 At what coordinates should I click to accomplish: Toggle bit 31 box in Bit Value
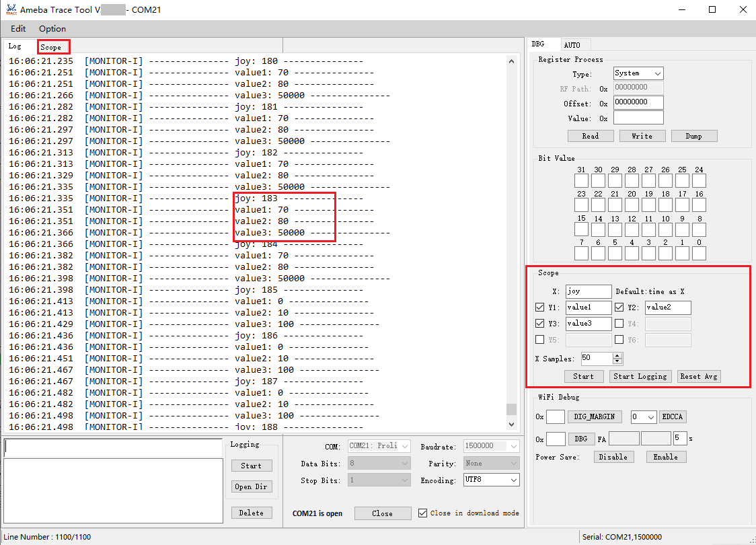point(581,181)
